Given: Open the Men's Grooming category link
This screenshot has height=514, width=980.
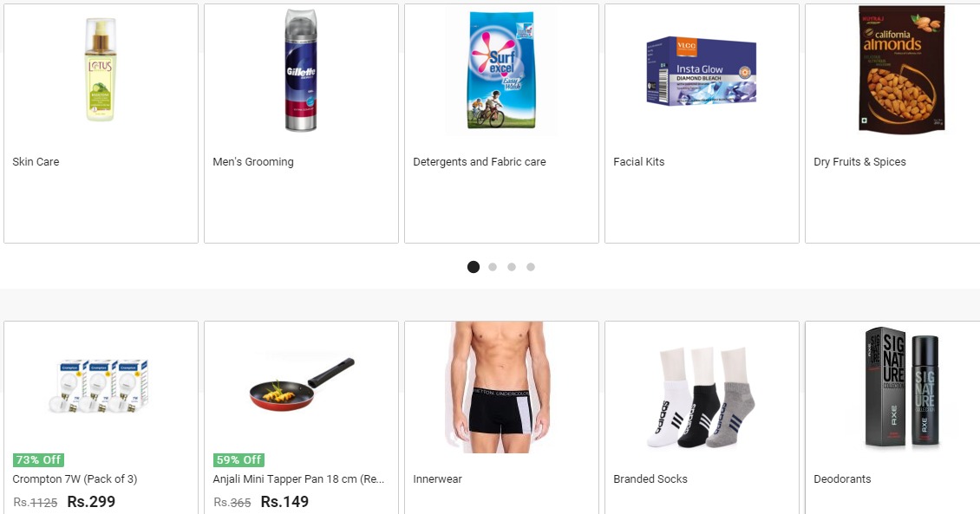Looking at the screenshot, I should point(253,162).
